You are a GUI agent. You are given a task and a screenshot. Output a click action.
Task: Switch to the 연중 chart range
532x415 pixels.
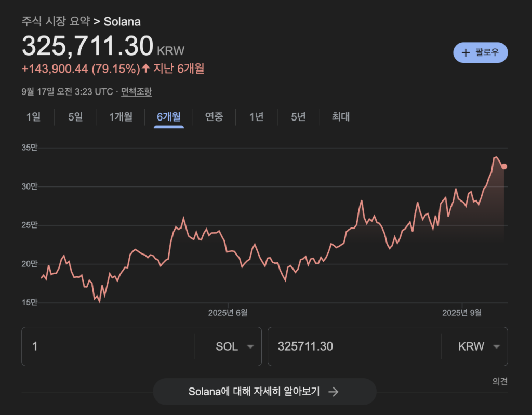[x=214, y=117]
